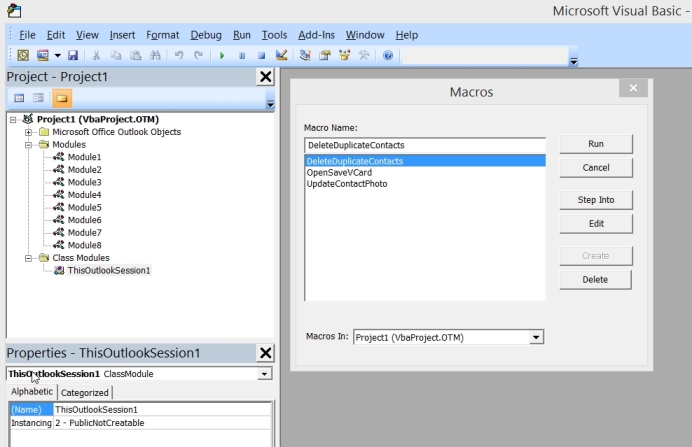Close the Properties panel
The image size is (692, 447).
click(265, 353)
